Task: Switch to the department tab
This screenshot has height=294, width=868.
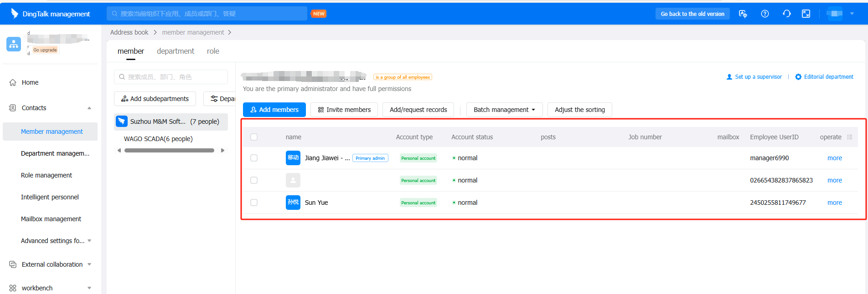Action: 176,51
